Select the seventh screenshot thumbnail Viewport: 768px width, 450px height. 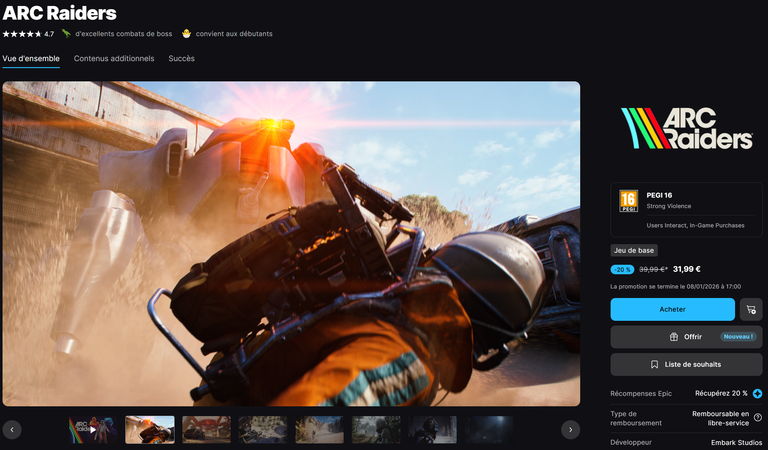pyautogui.click(x=432, y=429)
